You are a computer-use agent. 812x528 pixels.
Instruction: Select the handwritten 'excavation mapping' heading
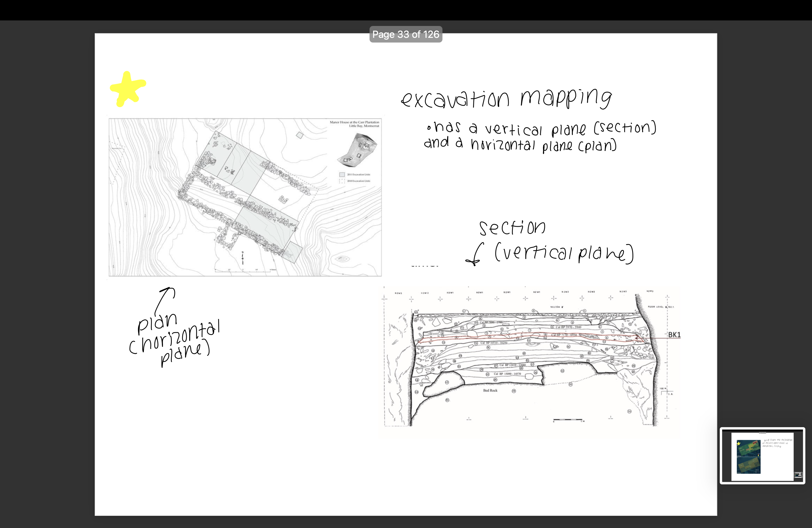[507, 99]
